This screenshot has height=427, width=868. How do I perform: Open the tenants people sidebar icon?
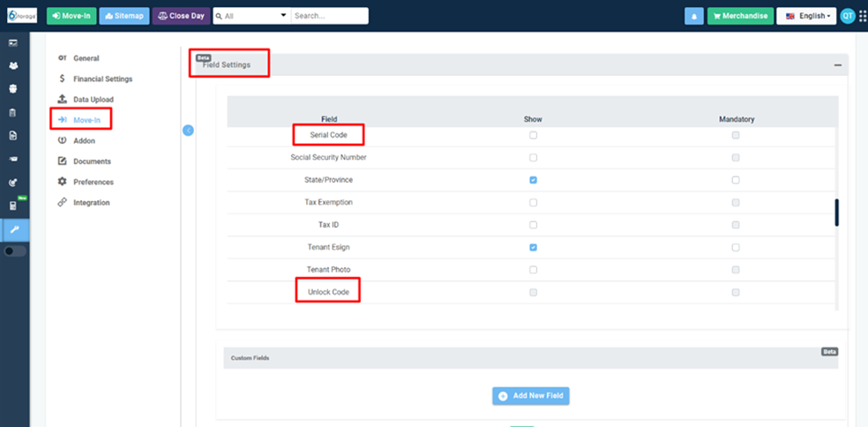pos(13,65)
